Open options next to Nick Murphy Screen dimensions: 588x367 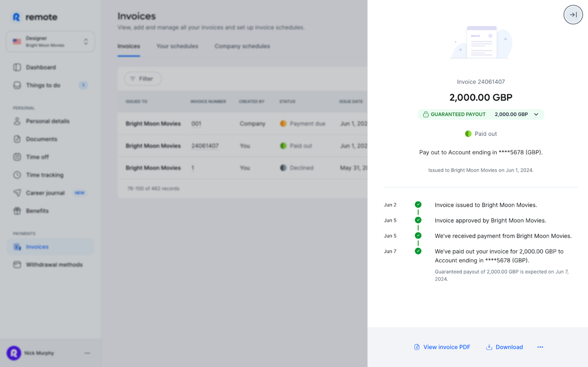(x=87, y=353)
